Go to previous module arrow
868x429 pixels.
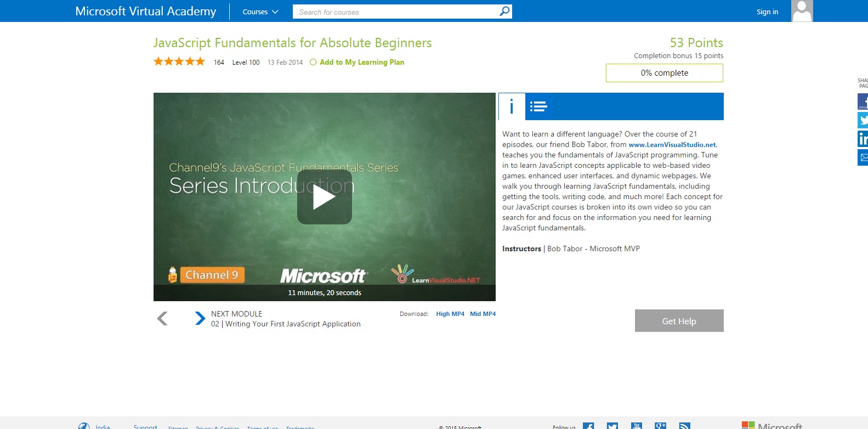(162, 318)
